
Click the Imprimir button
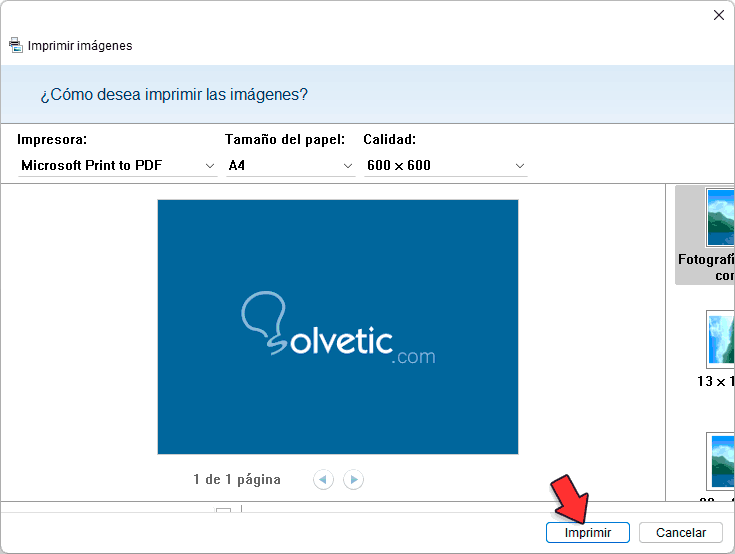(x=587, y=532)
